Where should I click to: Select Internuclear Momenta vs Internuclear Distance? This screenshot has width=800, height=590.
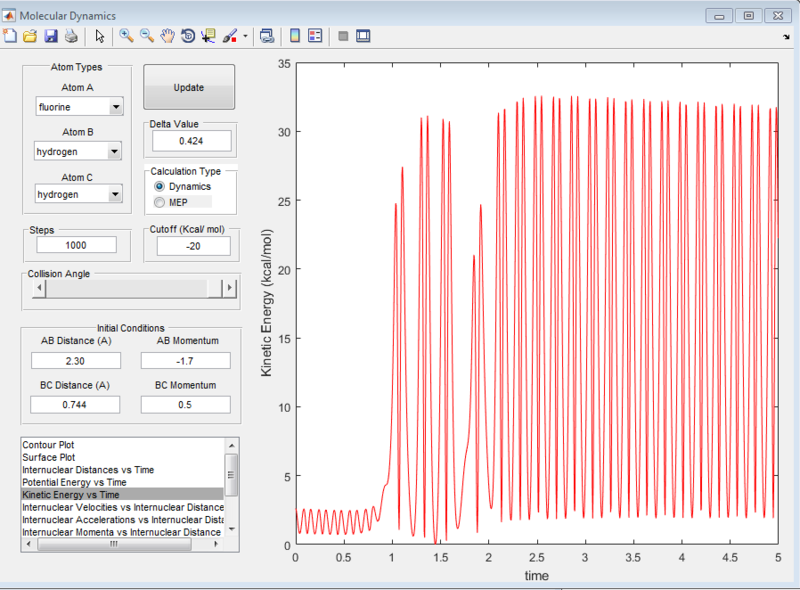[122, 532]
